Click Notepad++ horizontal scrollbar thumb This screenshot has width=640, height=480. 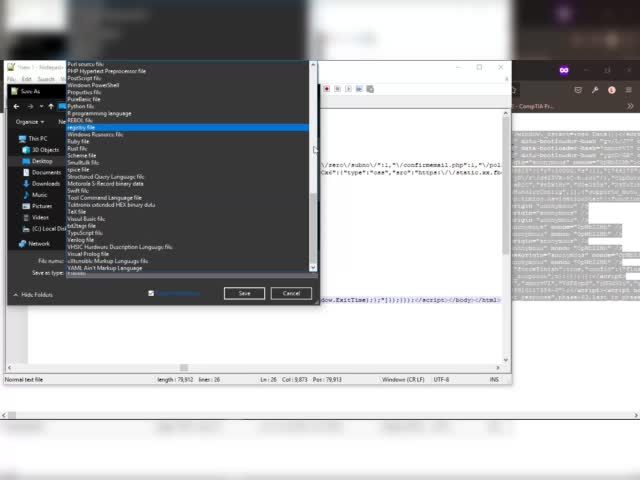[184, 368]
